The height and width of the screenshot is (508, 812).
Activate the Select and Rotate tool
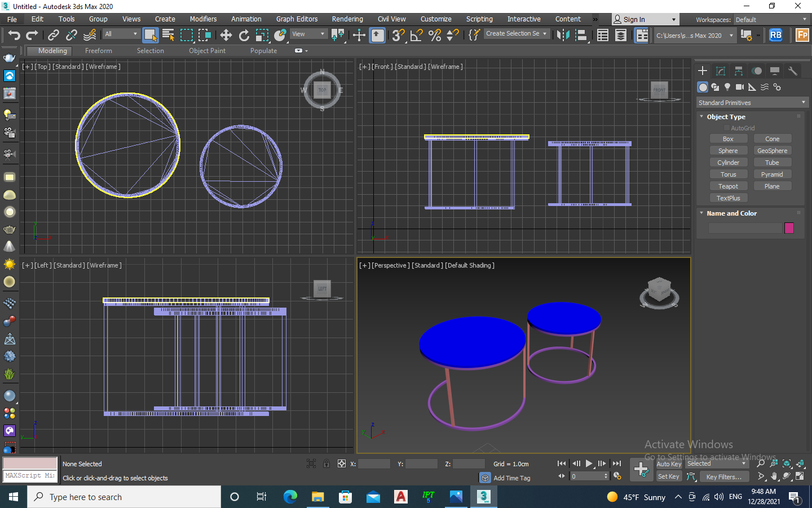pyautogui.click(x=244, y=36)
